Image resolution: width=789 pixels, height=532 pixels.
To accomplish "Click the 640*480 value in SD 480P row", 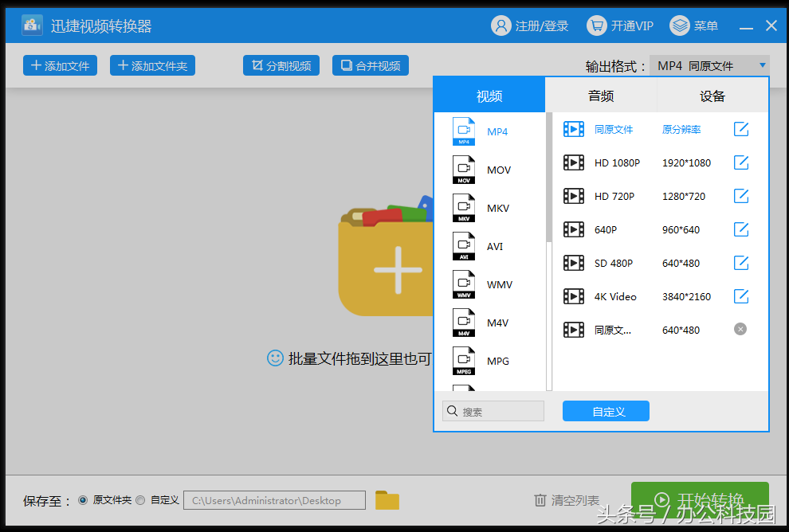I will (681, 263).
